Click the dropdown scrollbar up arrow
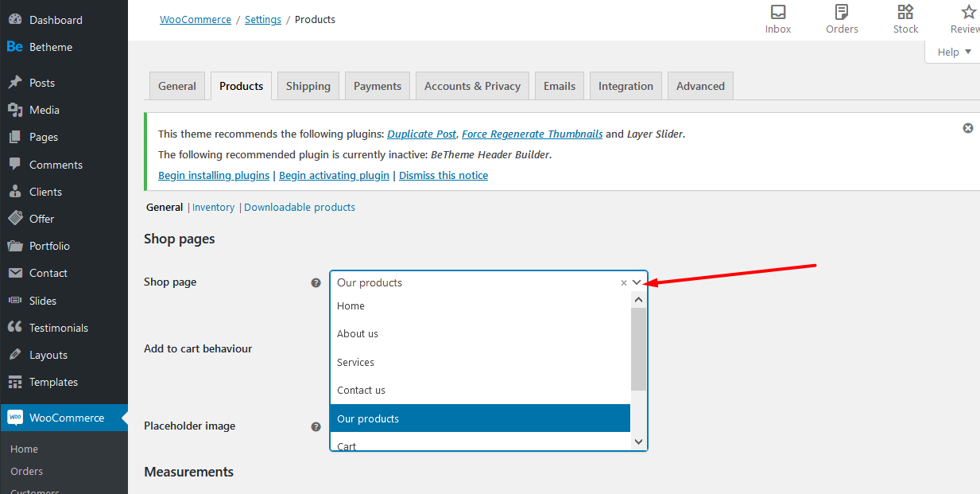Image resolution: width=980 pixels, height=494 pixels. pos(638,300)
